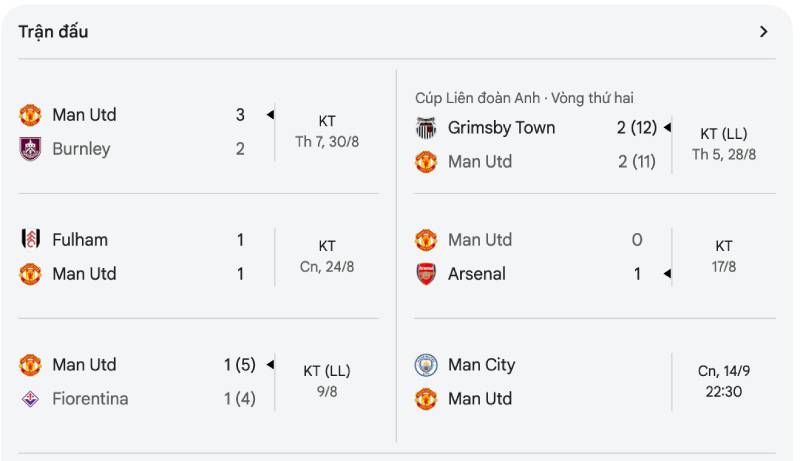Image resolution: width=800 pixels, height=461 pixels.
Task: Click Man Utd crest below Man City
Action: (x=427, y=399)
